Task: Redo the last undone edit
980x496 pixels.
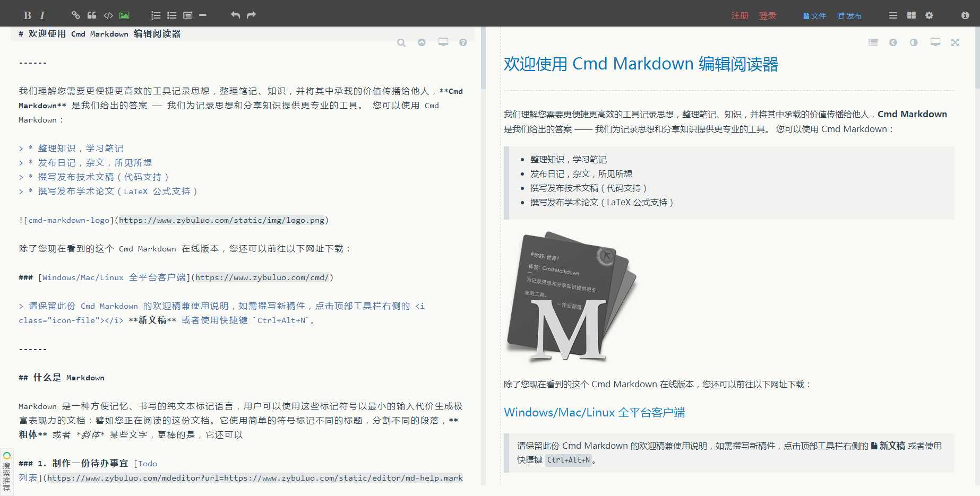Action: (x=252, y=15)
